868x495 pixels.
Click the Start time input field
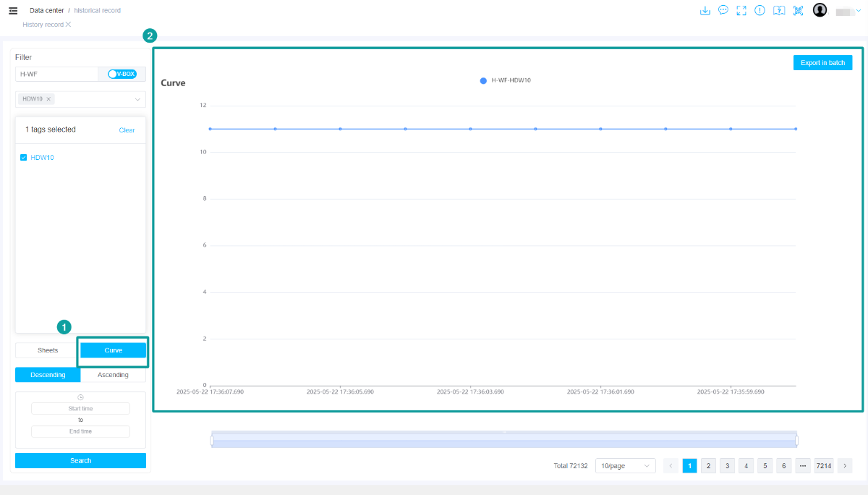[80, 409]
